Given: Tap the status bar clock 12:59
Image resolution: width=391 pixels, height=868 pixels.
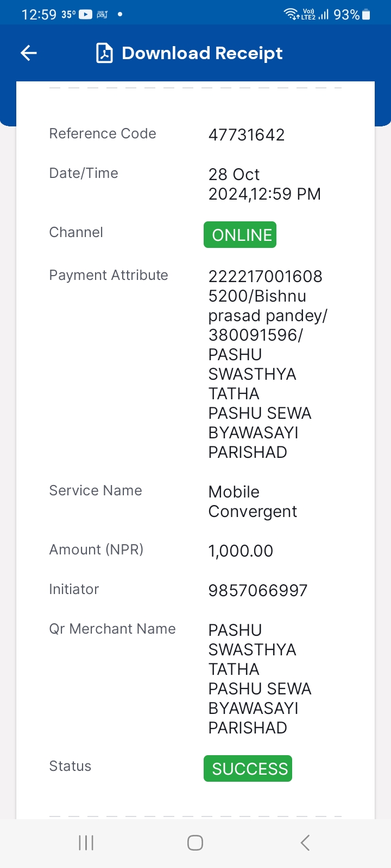Looking at the screenshot, I should tap(39, 15).
